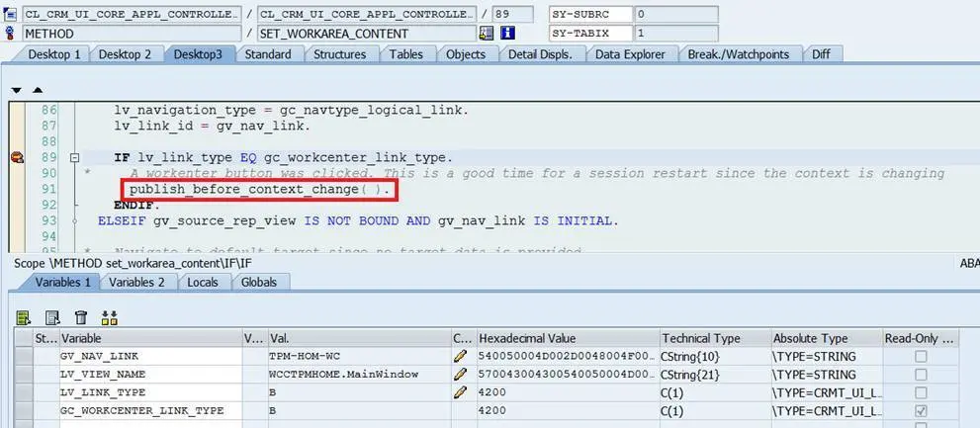This screenshot has width=980, height=428.
Task: Click the ELSEIF gv_source_rep_view statement at line 93
Action: point(358,220)
